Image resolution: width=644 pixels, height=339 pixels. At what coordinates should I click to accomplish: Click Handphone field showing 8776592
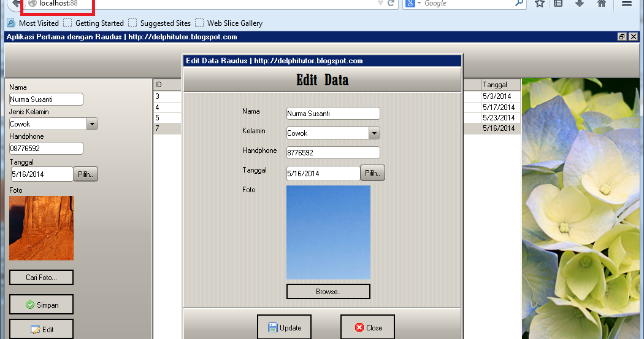[x=333, y=153]
